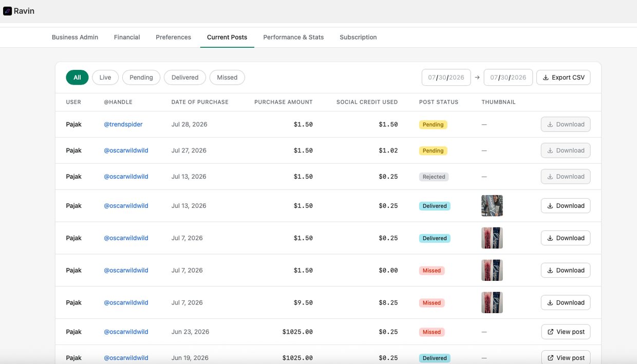
Task: Open thumbnail of $0.00 credit Missed post
Action: [x=492, y=271]
